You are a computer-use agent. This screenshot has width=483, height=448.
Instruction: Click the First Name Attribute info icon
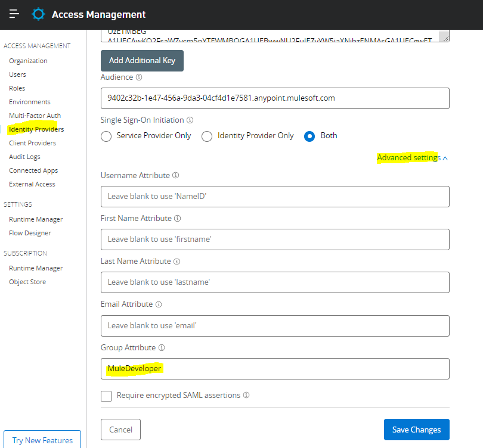pos(178,218)
